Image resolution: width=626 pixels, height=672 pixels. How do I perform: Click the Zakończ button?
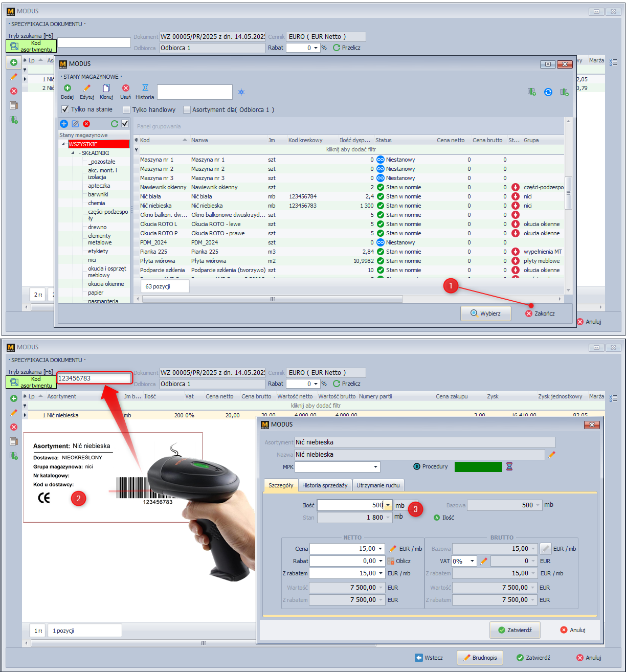(x=540, y=313)
